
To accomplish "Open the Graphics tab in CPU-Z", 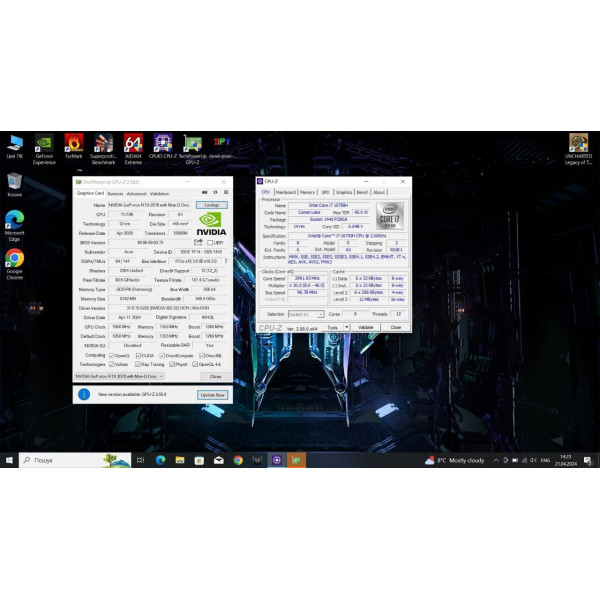I will tap(344, 192).
